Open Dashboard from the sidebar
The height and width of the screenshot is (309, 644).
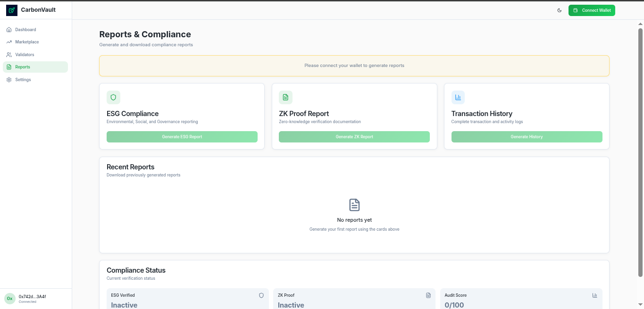click(x=25, y=30)
